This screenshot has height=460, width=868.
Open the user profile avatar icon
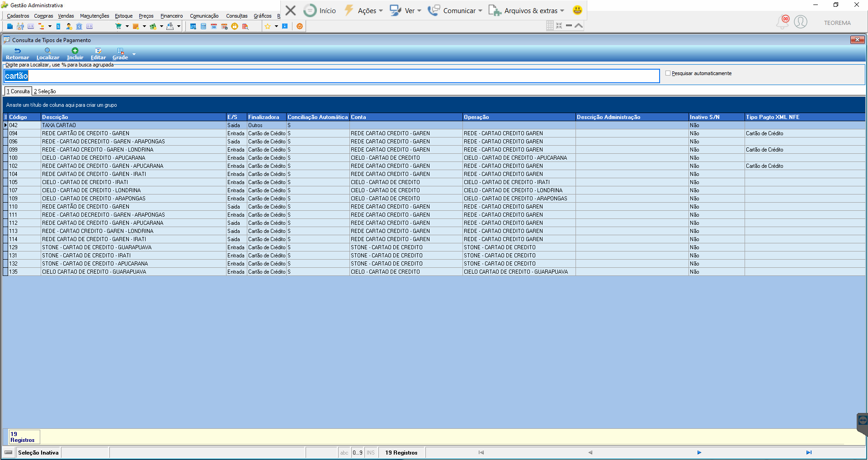[x=801, y=22]
